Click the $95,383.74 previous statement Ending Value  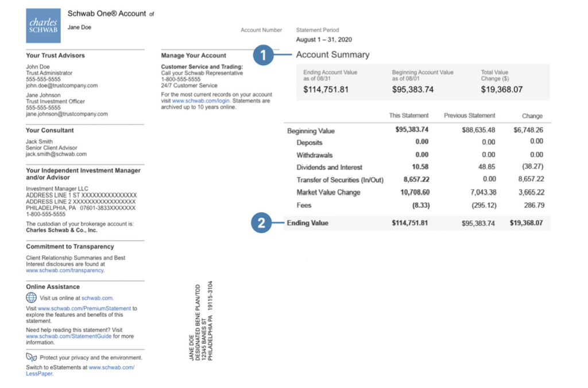(x=478, y=223)
